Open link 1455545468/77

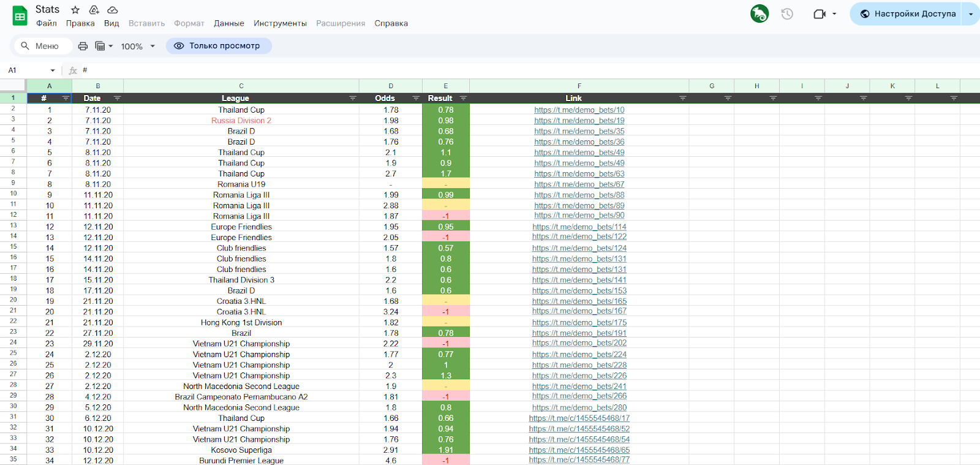click(579, 459)
